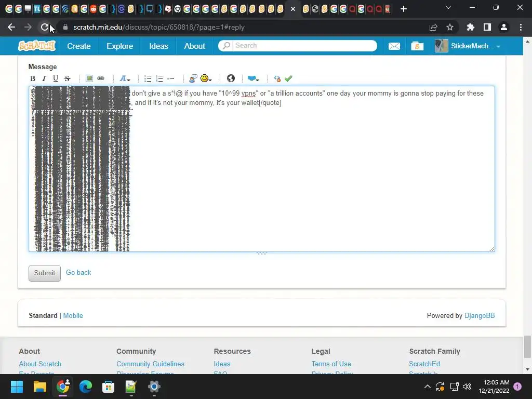Viewport: 532px width, 399px height.
Task: Click the clean/remove tags icon
Action: pyautogui.click(x=277, y=78)
